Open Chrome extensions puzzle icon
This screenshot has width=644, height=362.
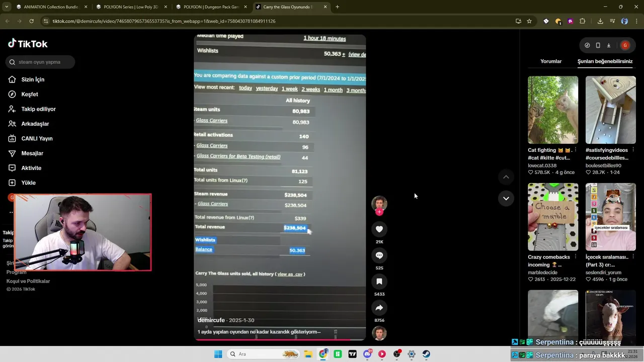pos(582,21)
